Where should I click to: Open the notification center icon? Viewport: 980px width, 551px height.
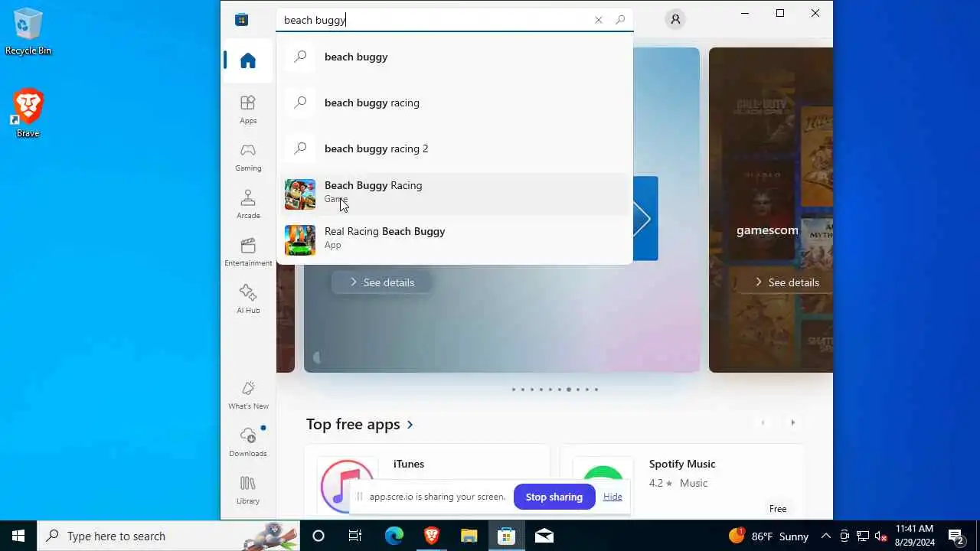[x=956, y=536]
